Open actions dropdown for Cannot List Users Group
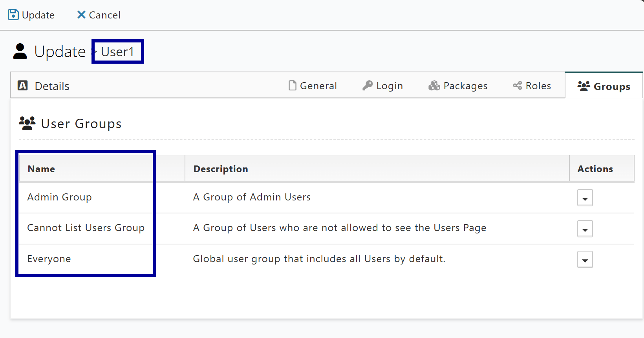 click(x=585, y=229)
